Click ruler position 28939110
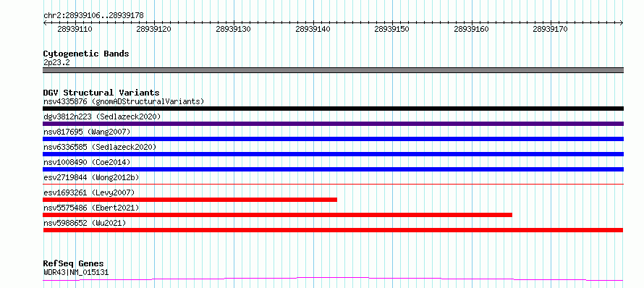 [75, 29]
